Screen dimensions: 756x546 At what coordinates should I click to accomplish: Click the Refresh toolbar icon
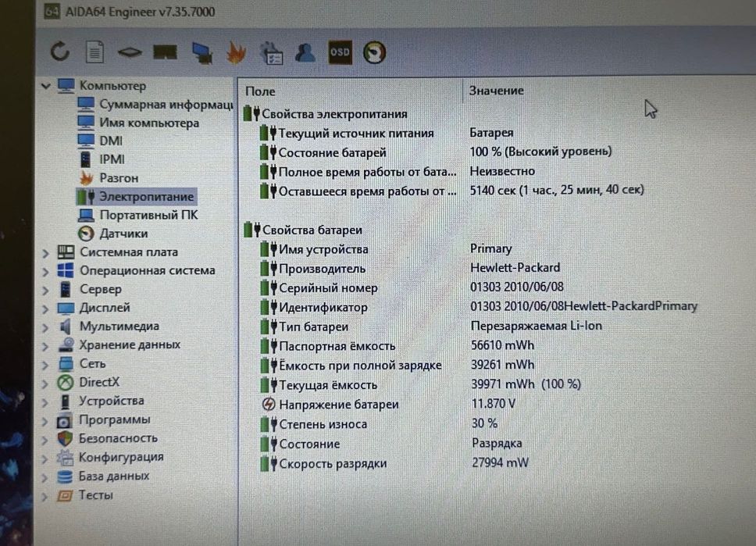pyautogui.click(x=60, y=51)
